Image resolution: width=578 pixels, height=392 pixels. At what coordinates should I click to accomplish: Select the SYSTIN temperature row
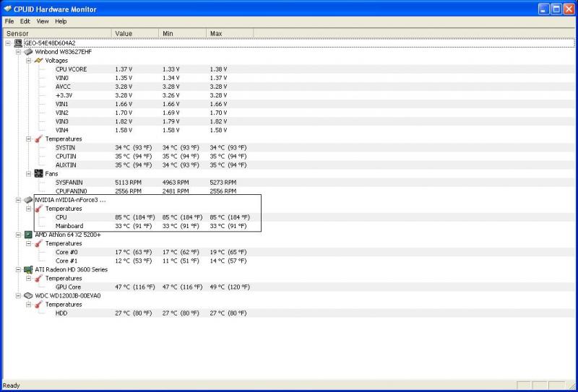289,148
